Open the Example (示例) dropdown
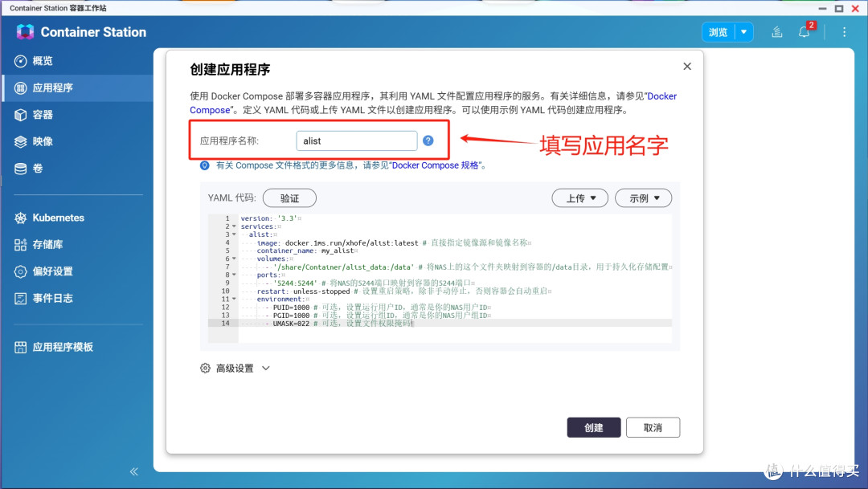The image size is (868, 489). 643,198
